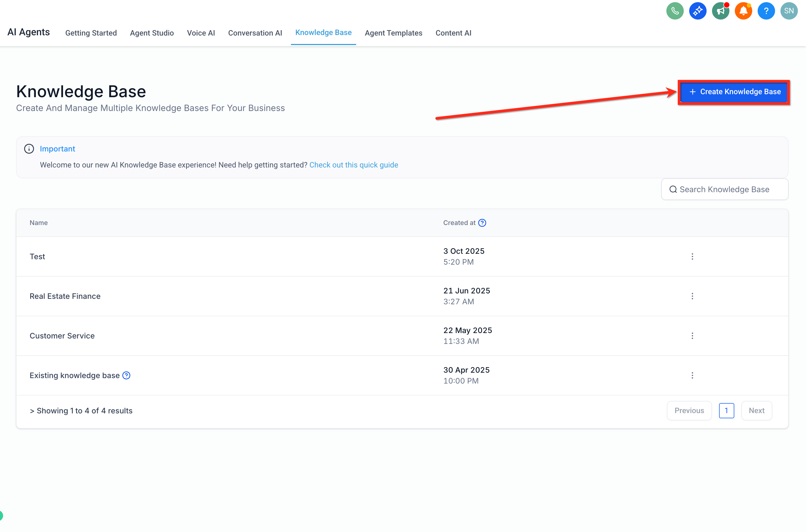The image size is (806, 532).
Task: Click the Next pagination button
Action: [x=757, y=410]
